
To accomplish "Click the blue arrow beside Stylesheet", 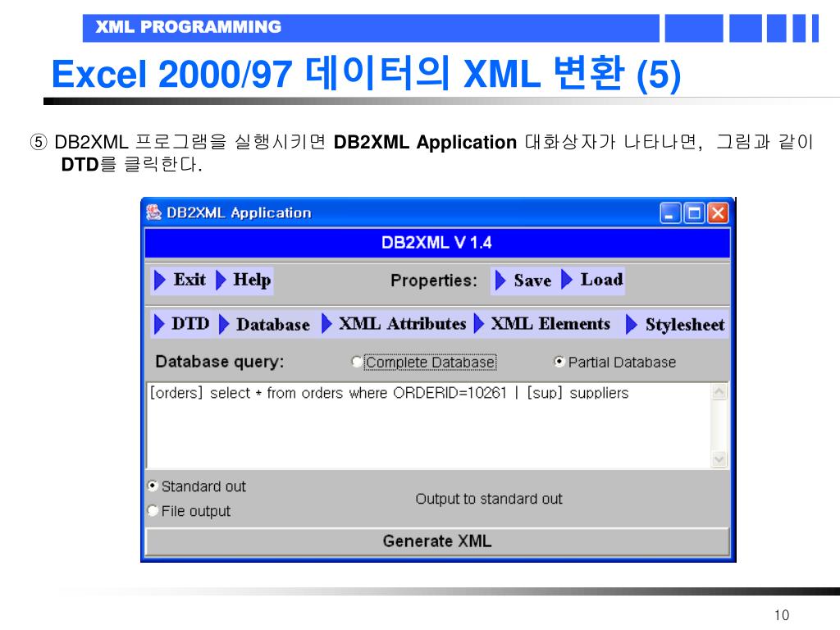I will (632, 324).
